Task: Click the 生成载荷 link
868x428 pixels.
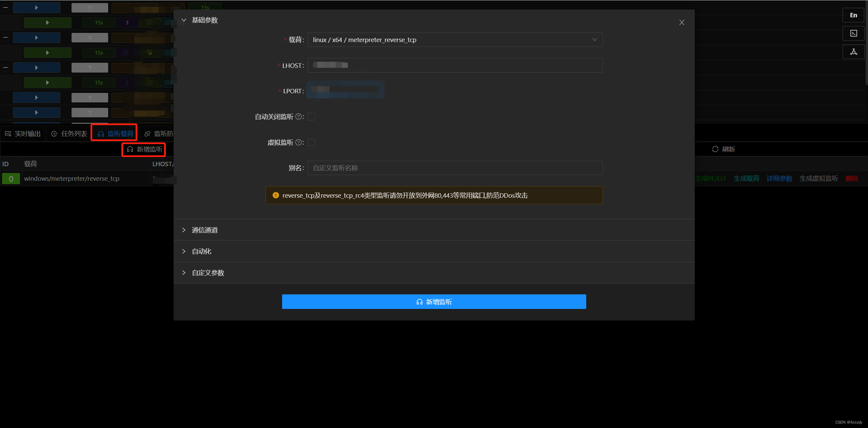Action: tap(746, 178)
